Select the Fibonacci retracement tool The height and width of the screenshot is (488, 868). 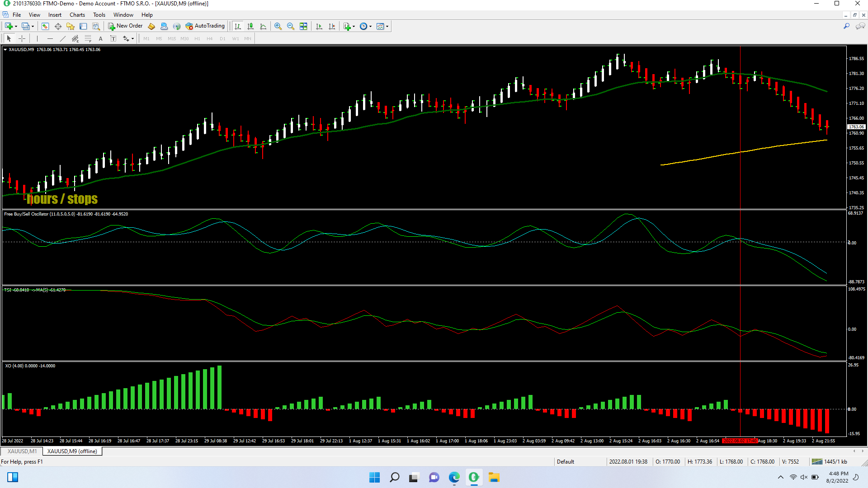[x=88, y=39]
